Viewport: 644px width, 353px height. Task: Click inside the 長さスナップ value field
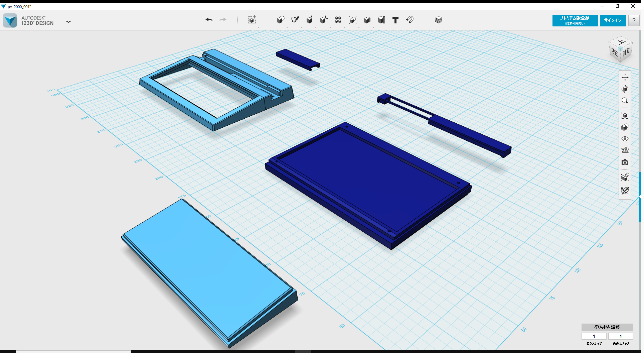pyautogui.click(x=594, y=336)
